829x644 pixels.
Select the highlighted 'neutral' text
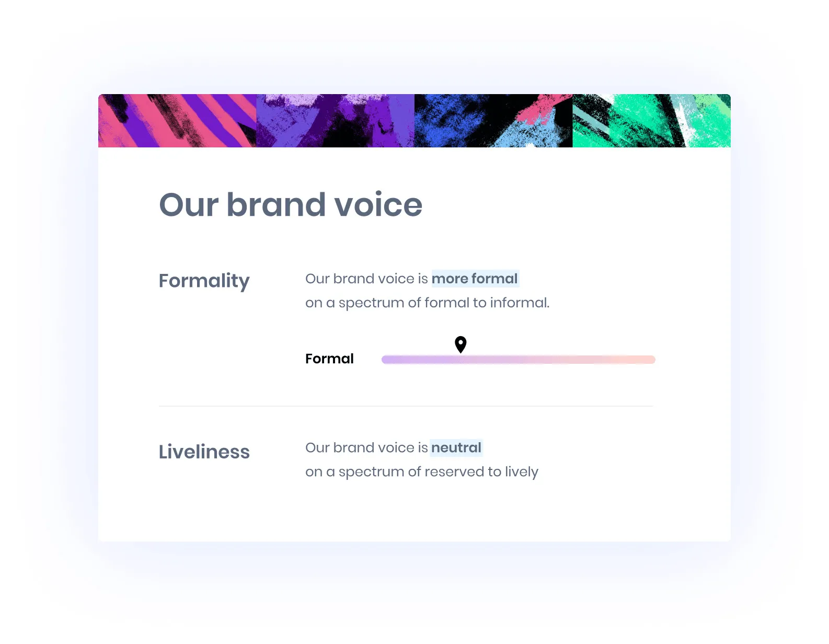[x=456, y=447]
